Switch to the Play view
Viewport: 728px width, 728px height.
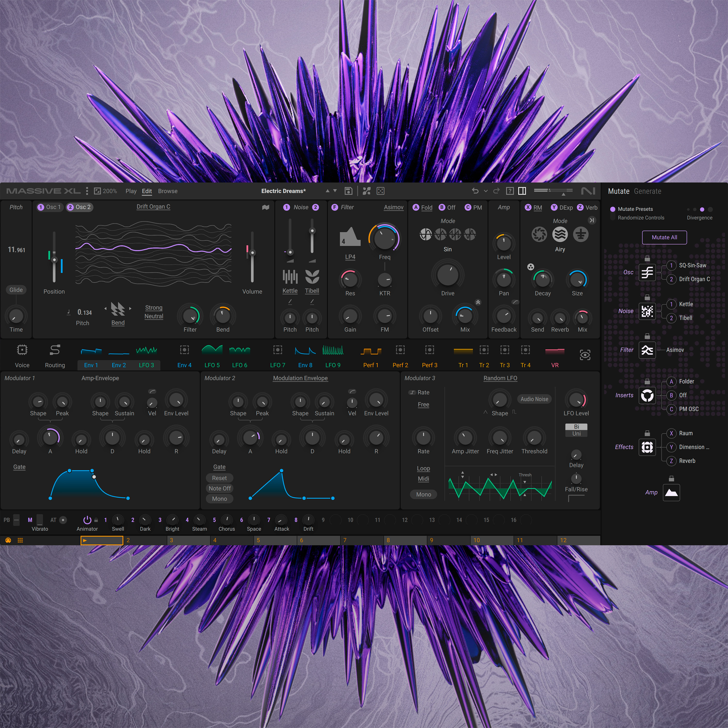[131, 191]
